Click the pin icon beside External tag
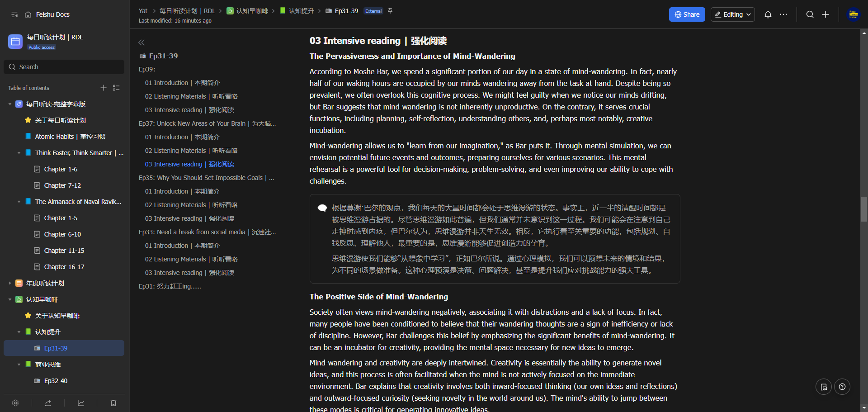 coord(390,11)
